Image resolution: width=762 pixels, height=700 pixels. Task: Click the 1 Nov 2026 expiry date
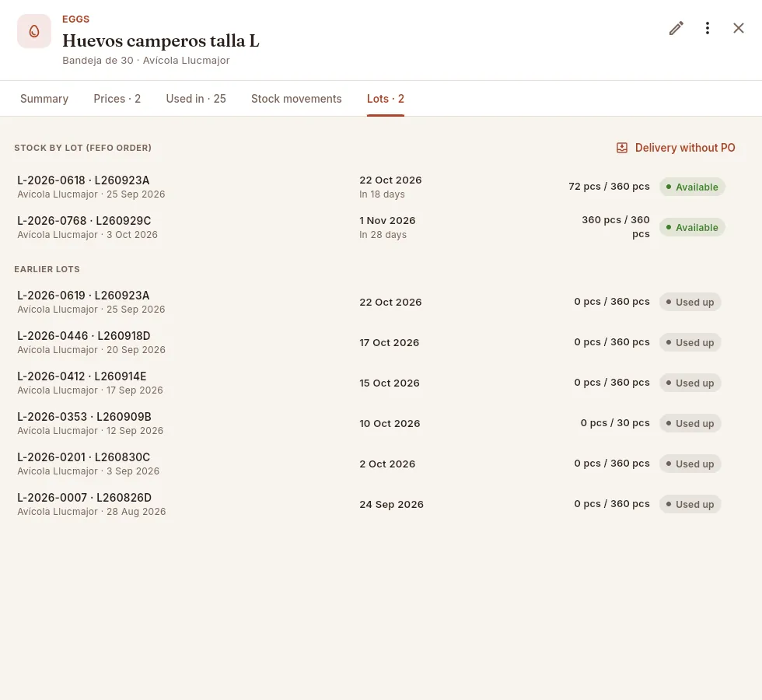[x=387, y=220]
